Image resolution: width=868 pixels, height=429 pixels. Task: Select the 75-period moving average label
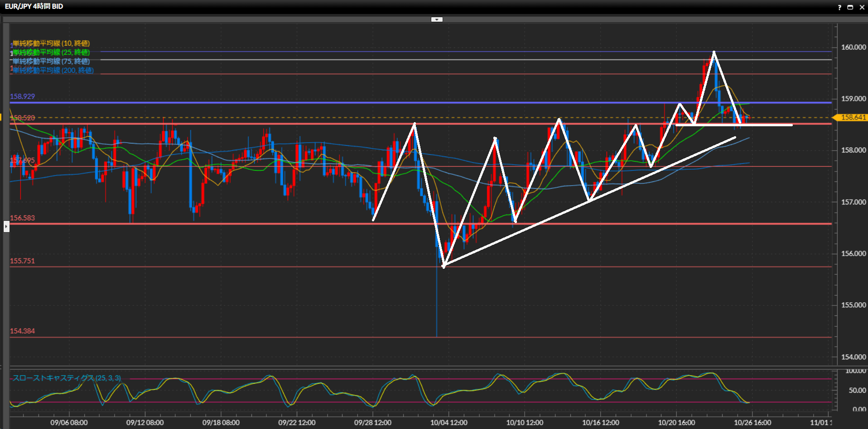point(51,61)
